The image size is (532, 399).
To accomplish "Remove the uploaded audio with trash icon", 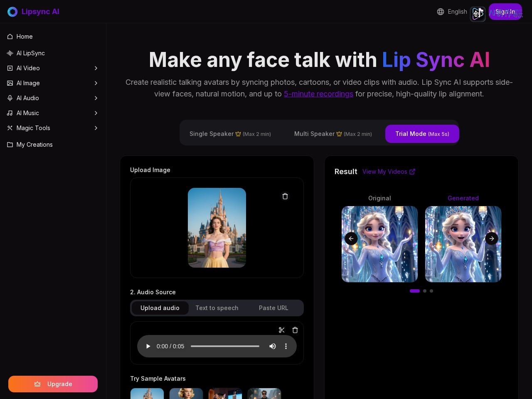I will pyautogui.click(x=295, y=330).
